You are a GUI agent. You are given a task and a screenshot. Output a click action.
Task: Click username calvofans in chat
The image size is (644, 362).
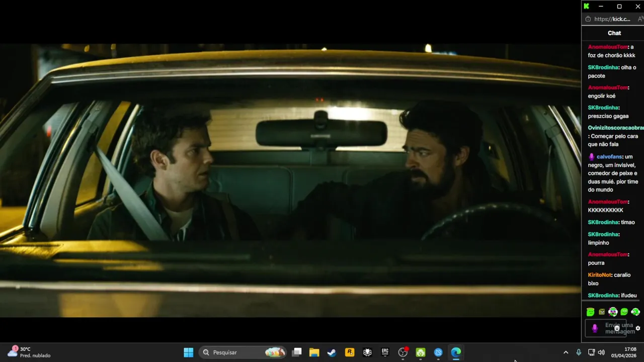pos(609,157)
